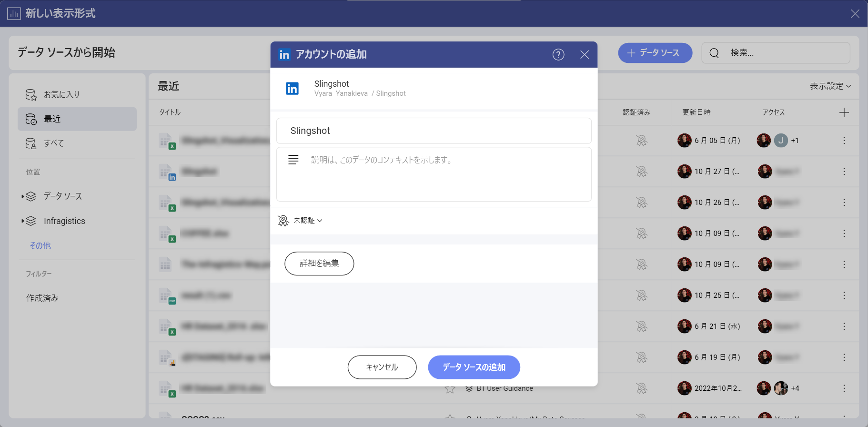This screenshot has height=427, width=868.
Task: Open options menu for 6月19日 row
Action: 844,357
